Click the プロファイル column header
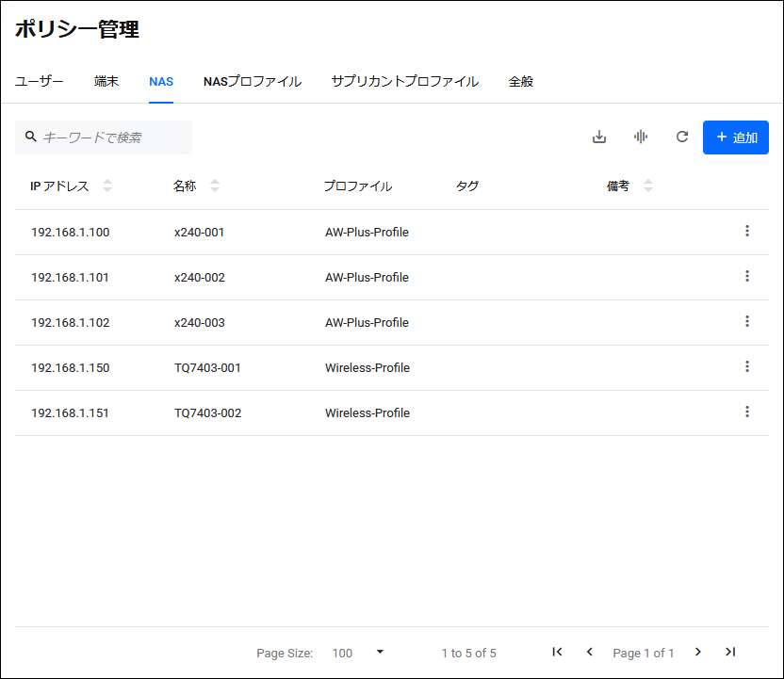This screenshot has height=679, width=784. (x=357, y=186)
